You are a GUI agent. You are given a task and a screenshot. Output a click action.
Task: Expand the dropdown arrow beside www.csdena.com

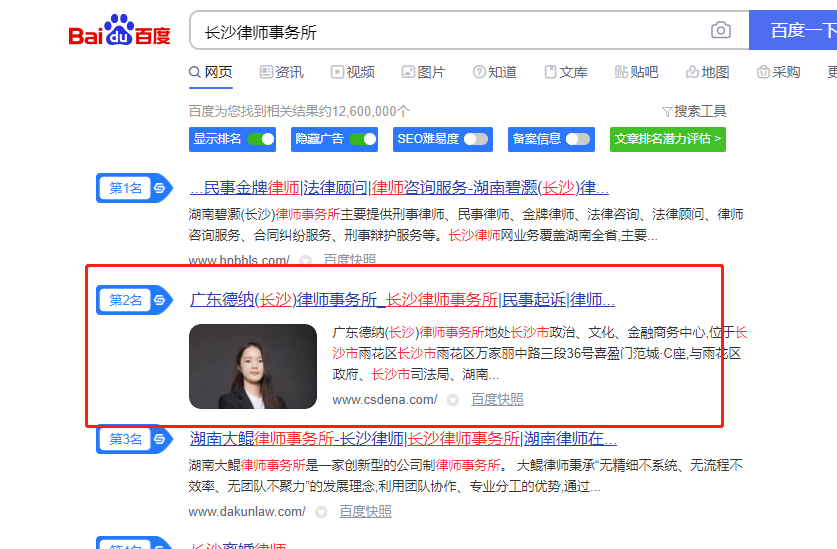tap(453, 400)
